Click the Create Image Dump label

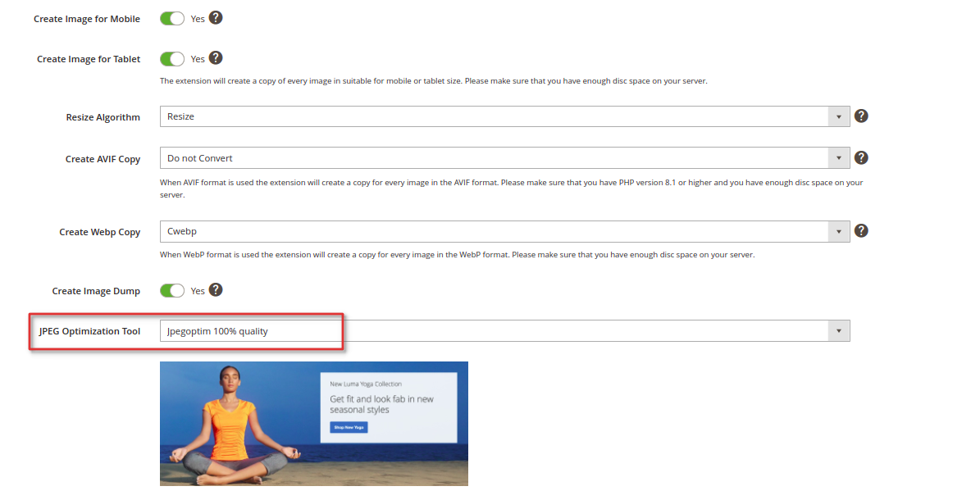click(x=96, y=291)
